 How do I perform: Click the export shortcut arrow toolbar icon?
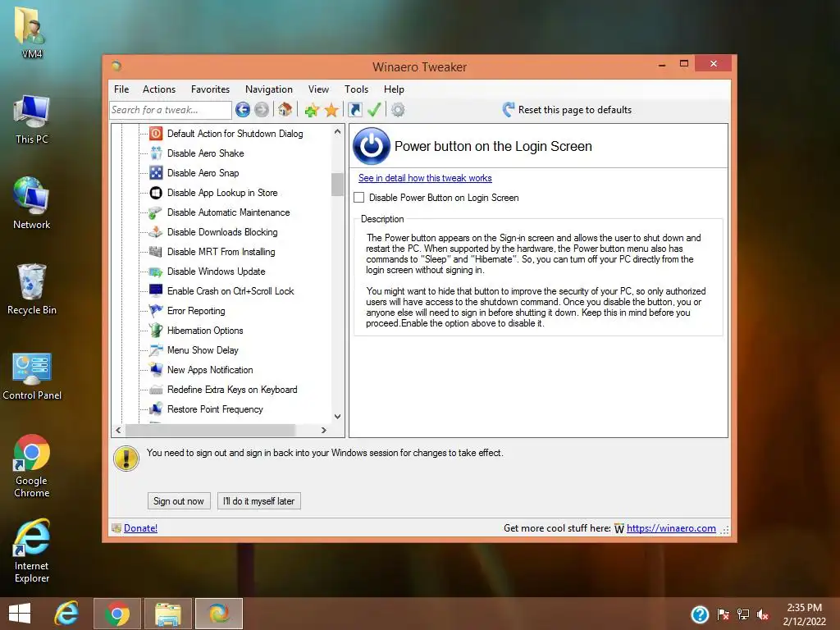click(354, 110)
